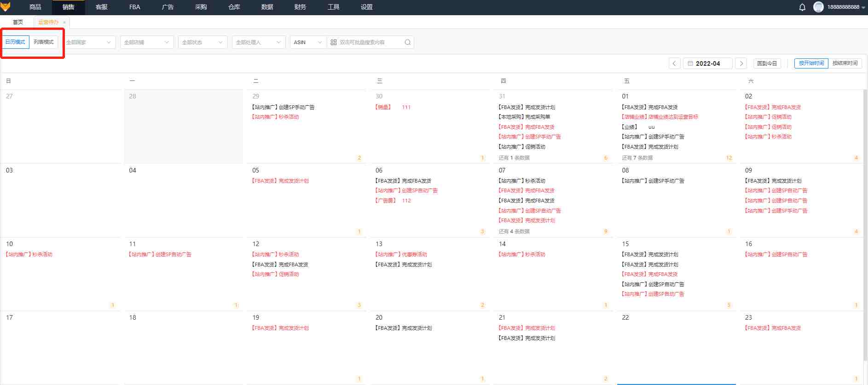Open the 商品 menu

point(35,7)
